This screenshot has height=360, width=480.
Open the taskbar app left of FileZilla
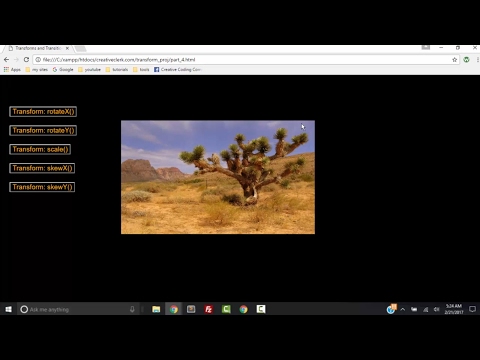click(x=191, y=309)
